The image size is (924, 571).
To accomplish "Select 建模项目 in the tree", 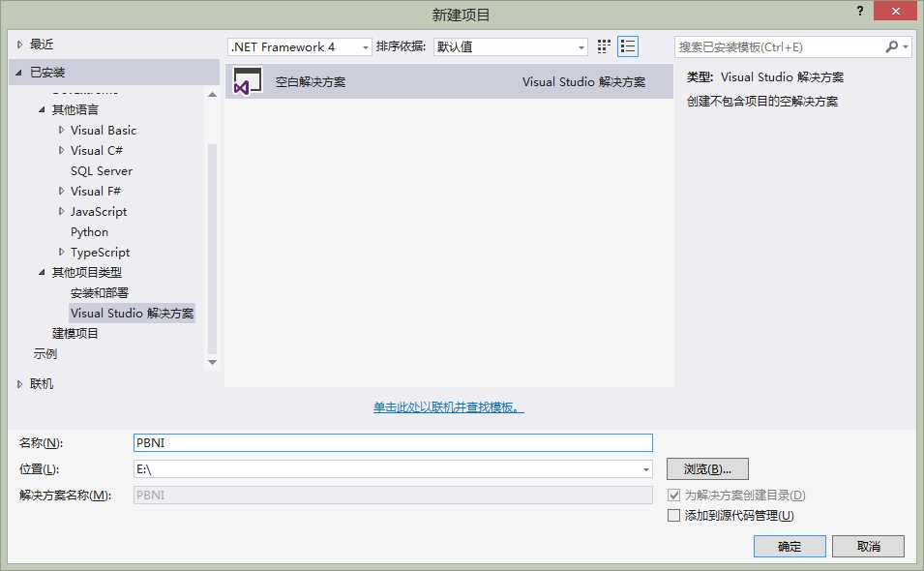I will (75, 334).
